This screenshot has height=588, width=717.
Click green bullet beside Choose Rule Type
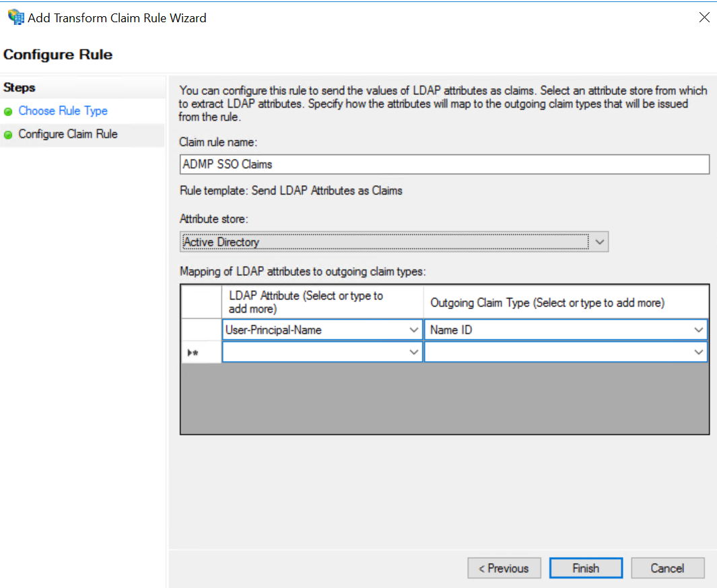[x=8, y=112]
